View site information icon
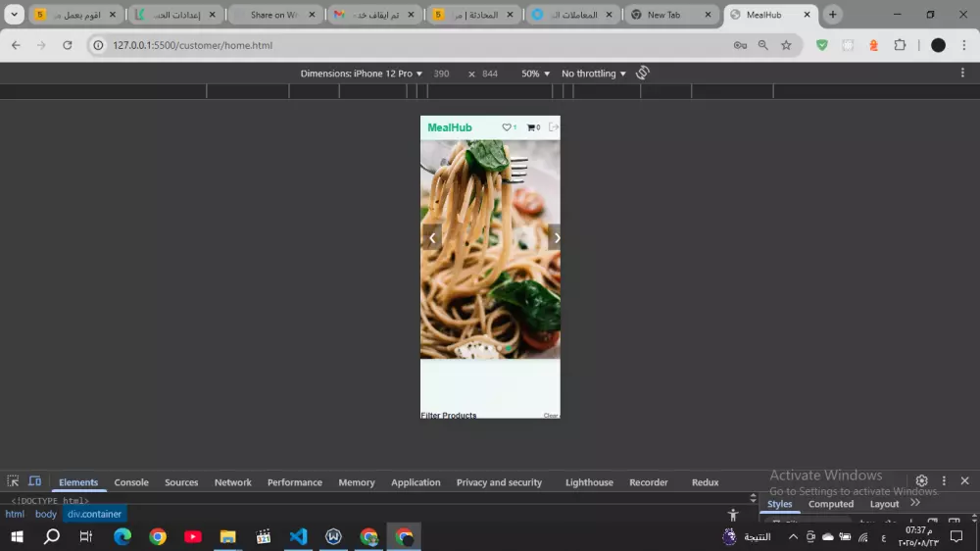The height and width of the screenshot is (551, 980). 98,45
